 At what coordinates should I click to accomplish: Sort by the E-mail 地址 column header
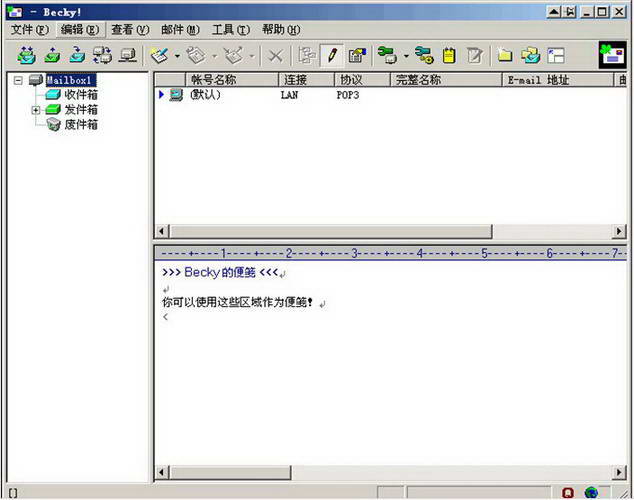[558, 80]
